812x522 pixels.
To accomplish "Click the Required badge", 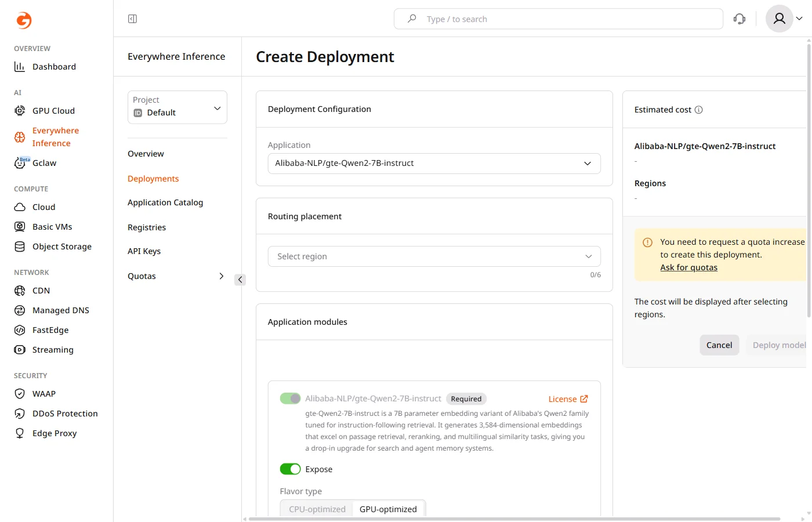I will coord(466,398).
